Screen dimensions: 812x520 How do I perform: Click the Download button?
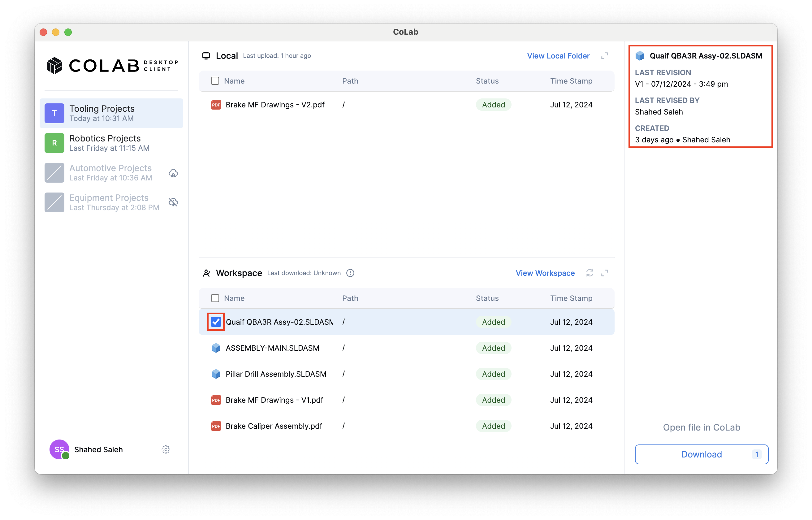point(701,454)
